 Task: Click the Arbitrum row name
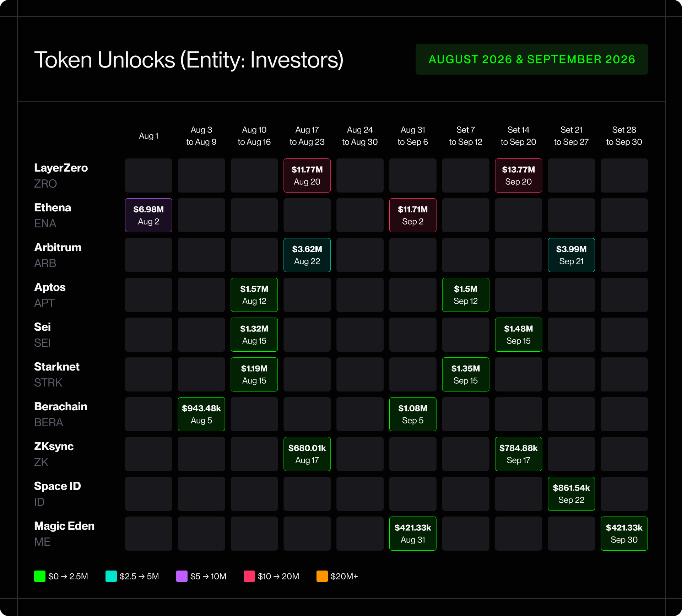58,248
